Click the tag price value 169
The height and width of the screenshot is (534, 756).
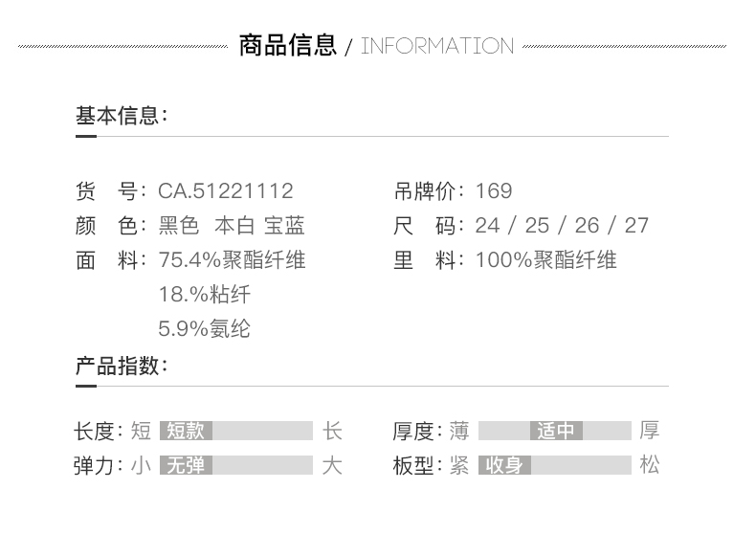[494, 191]
